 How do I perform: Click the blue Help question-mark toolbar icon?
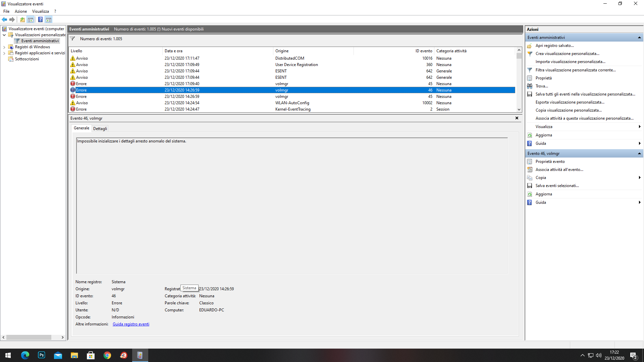click(x=40, y=19)
